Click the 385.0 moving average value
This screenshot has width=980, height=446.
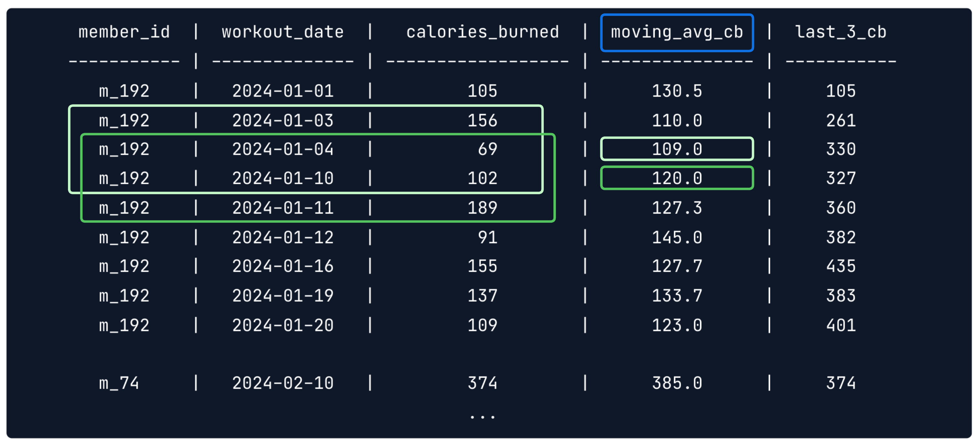[x=677, y=383]
